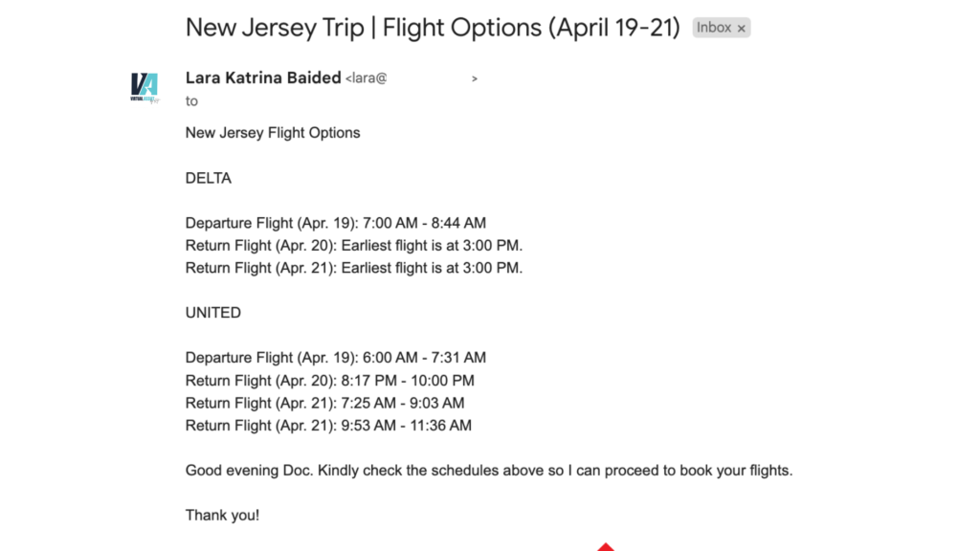Click Delta Apr. 20 return flight line
980x551 pixels.
[354, 246]
